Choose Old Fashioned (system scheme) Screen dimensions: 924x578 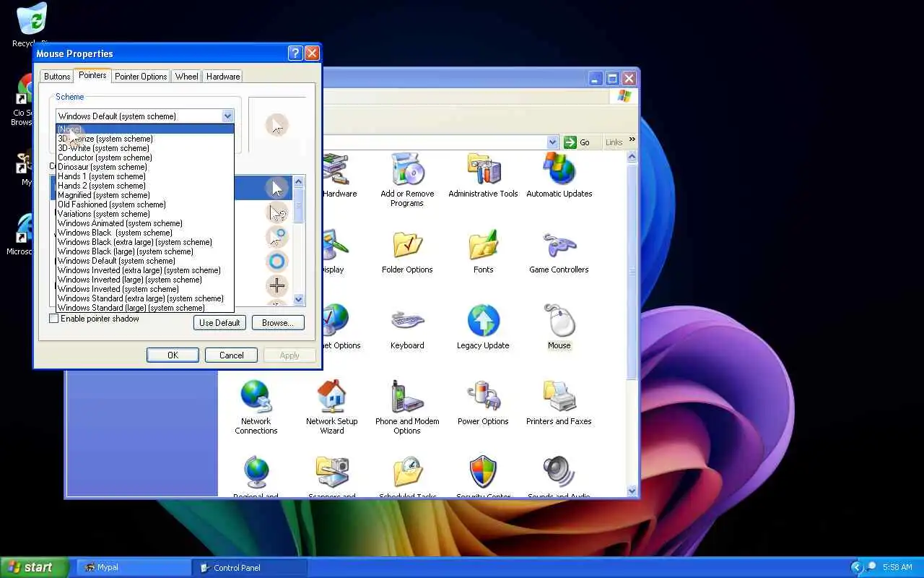coord(145,204)
